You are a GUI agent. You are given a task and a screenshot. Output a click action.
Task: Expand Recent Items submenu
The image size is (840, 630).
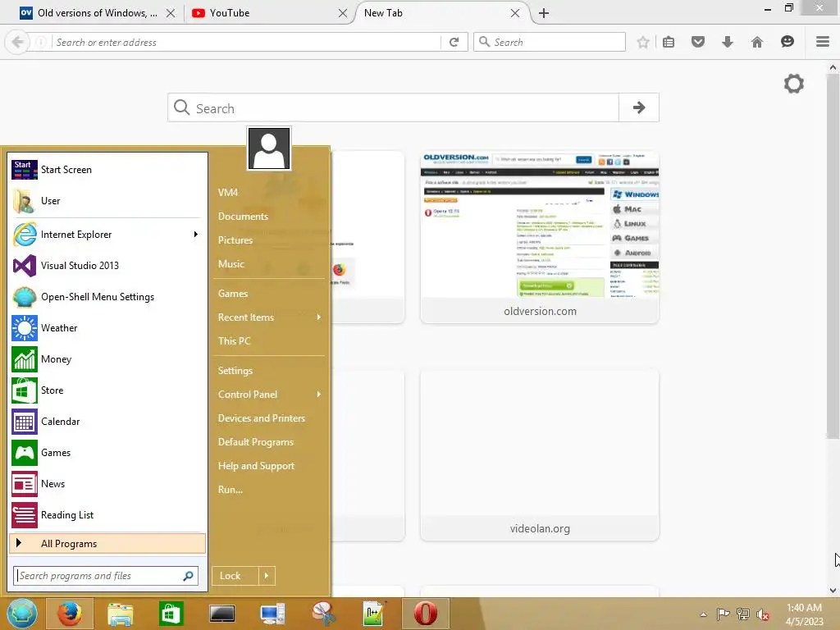[319, 317]
